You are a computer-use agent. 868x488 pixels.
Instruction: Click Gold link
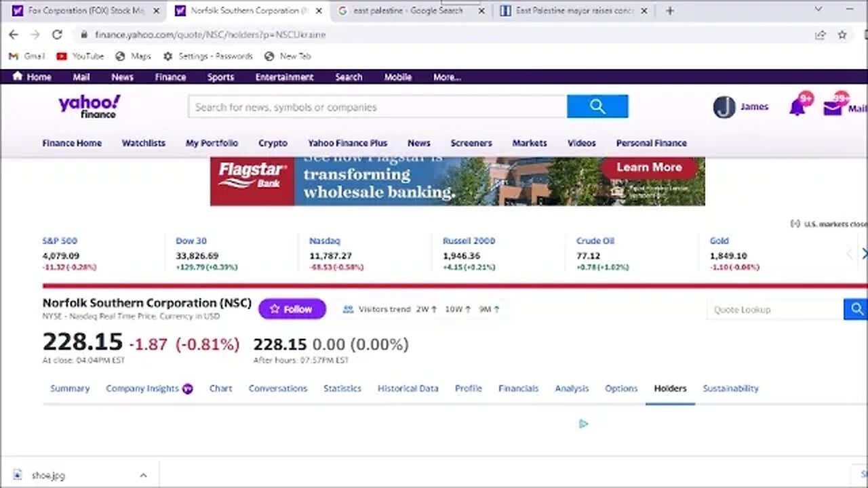[x=719, y=241]
